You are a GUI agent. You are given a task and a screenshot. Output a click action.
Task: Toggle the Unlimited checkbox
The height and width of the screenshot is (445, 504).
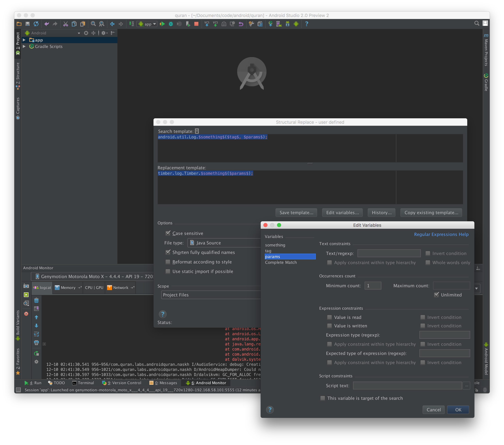[x=436, y=295]
